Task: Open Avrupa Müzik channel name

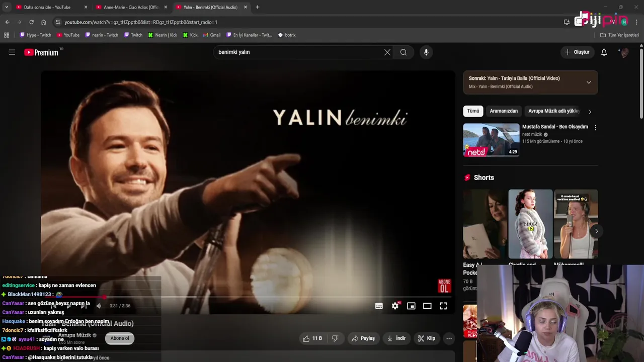Action: 74,335
